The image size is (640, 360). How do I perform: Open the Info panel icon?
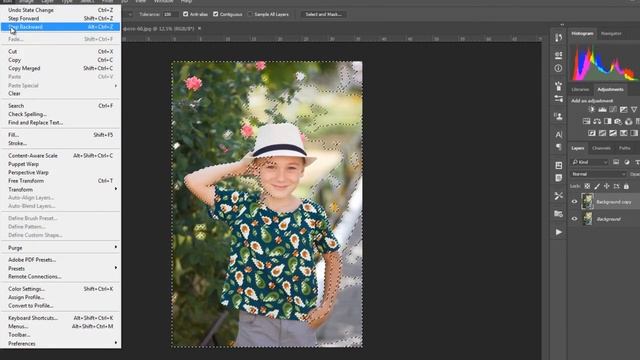click(x=558, y=68)
